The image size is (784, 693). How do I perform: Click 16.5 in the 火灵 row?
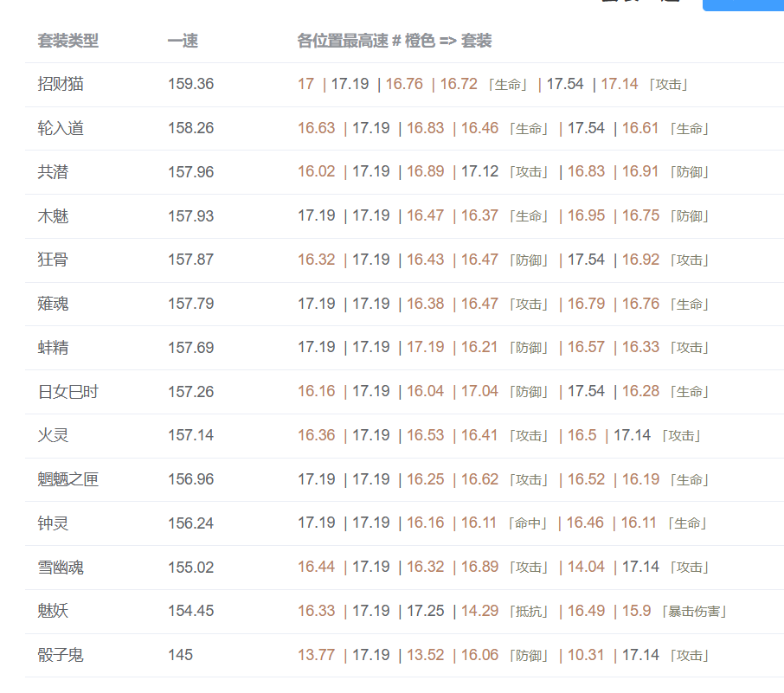(x=582, y=434)
